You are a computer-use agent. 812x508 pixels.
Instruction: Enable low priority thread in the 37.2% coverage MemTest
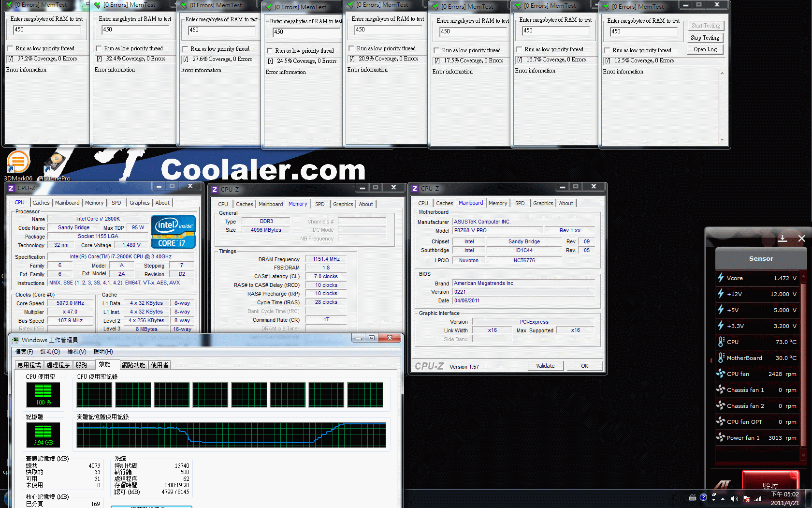tap(11, 48)
